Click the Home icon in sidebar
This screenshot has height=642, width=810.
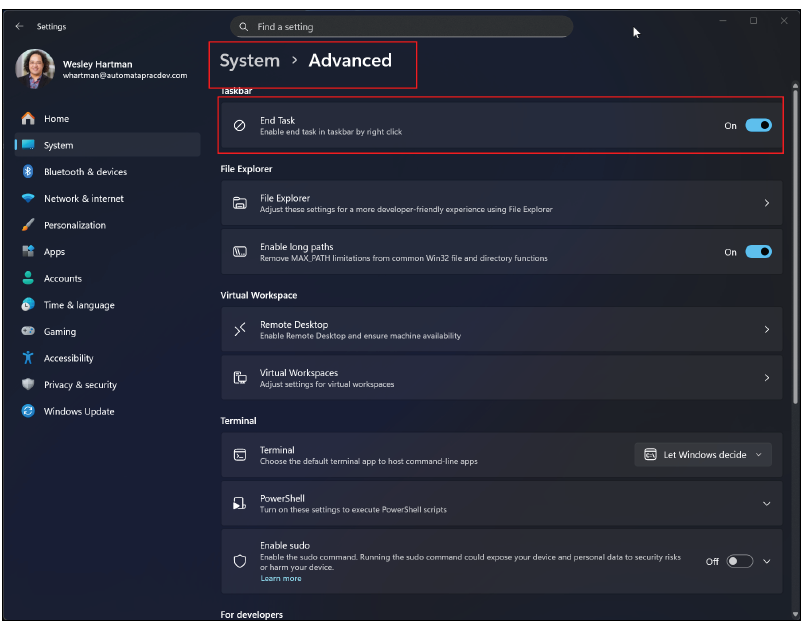tap(28, 118)
